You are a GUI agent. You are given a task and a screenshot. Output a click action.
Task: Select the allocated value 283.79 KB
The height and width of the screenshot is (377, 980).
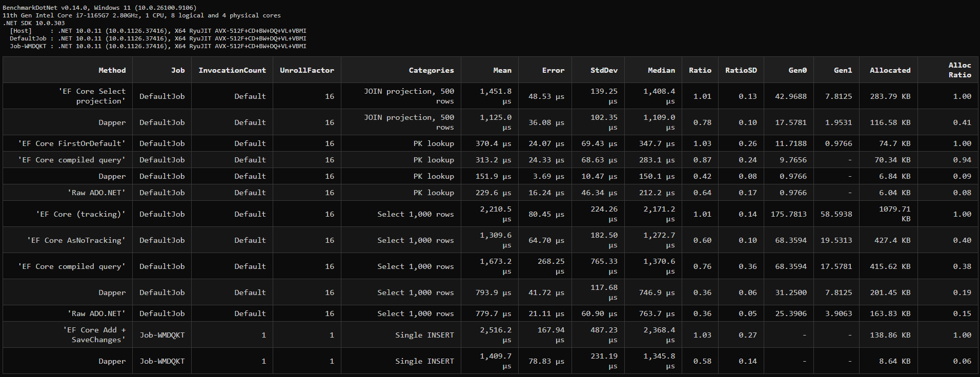[890, 96]
